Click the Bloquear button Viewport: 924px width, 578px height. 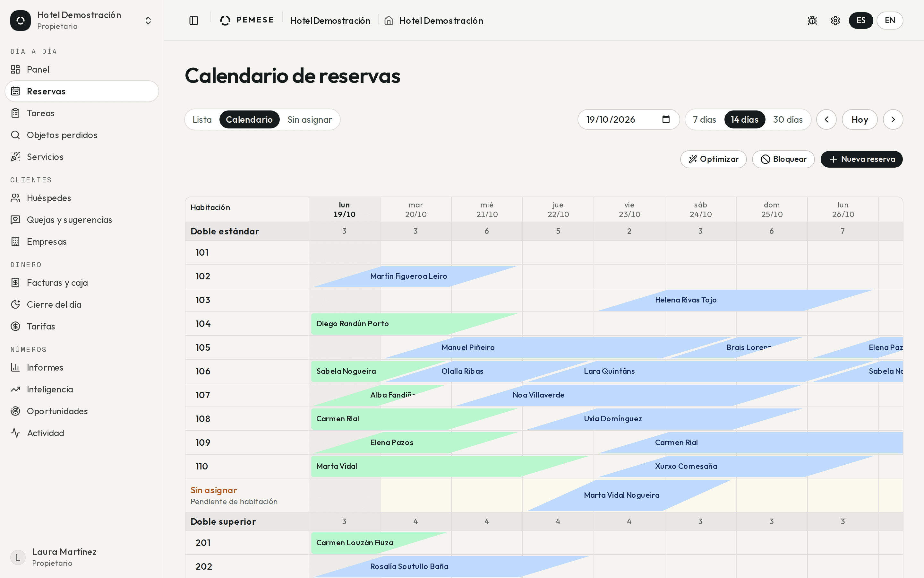coord(783,159)
